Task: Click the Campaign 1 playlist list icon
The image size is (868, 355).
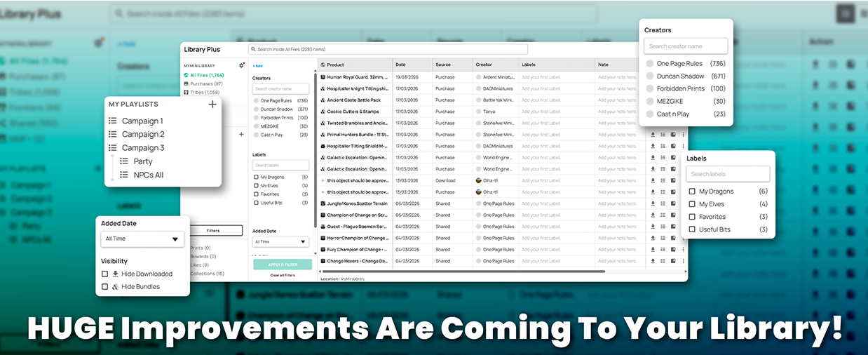Action: click(x=112, y=121)
